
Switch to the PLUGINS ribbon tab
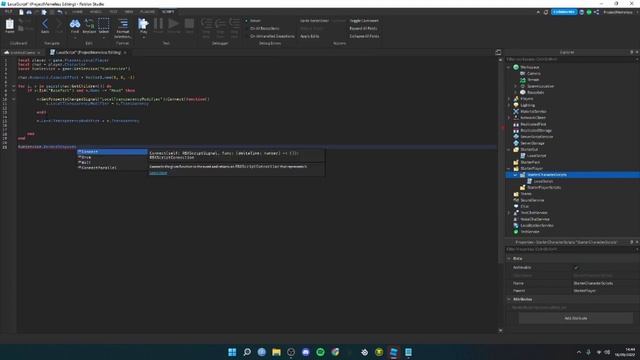point(147,12)
